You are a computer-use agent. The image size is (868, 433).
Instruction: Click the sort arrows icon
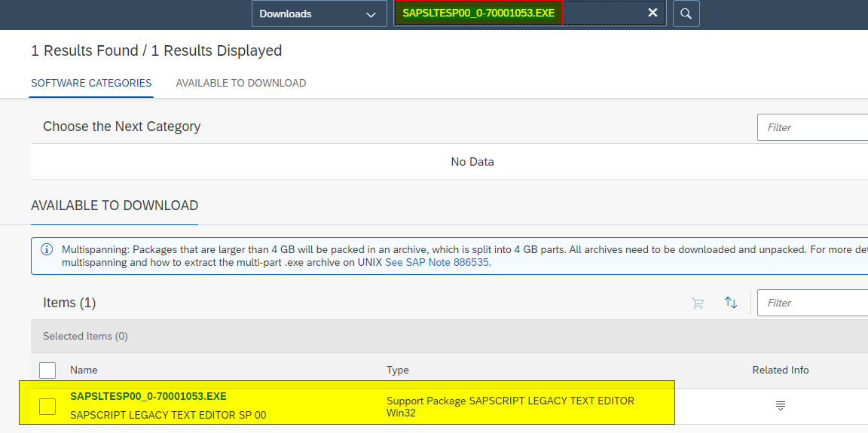point(731,303)
